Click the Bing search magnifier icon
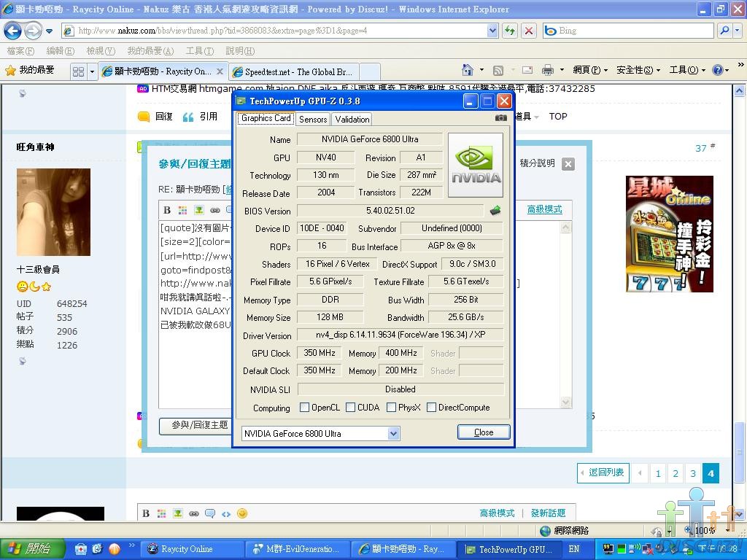Viewport: 747px width, 560px height. pyautogui.click(x=724, y=31)
